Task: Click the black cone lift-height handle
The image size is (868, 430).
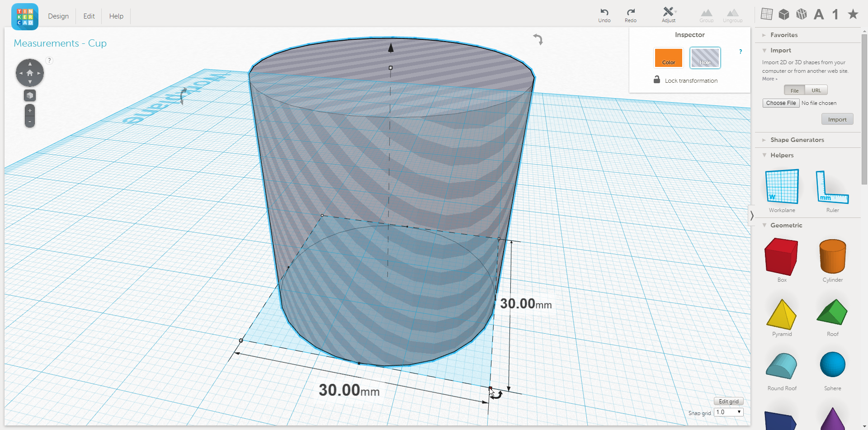Action: point(391,47)
